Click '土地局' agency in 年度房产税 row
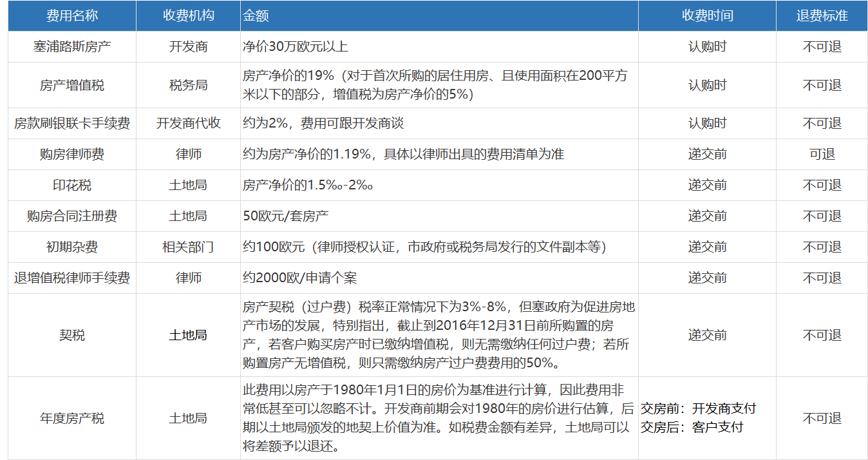Viewport: 868px width, 460px height. 188,418
